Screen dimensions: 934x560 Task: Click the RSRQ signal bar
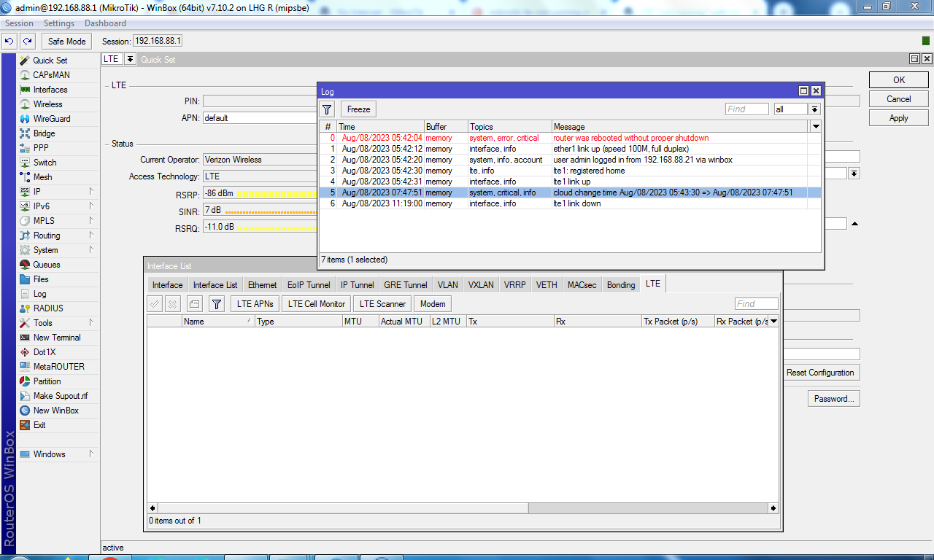pos(260,227)
